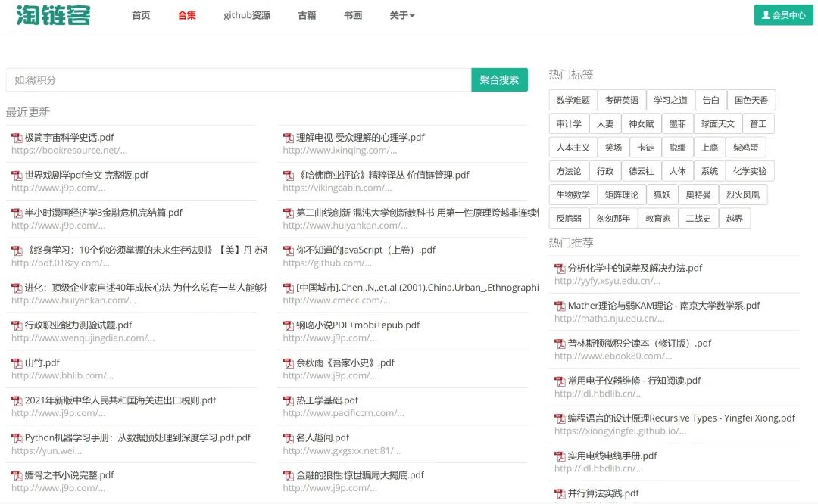Open the 合集 navigation tab
Screen dimensions: 818x504
[186, 15]
